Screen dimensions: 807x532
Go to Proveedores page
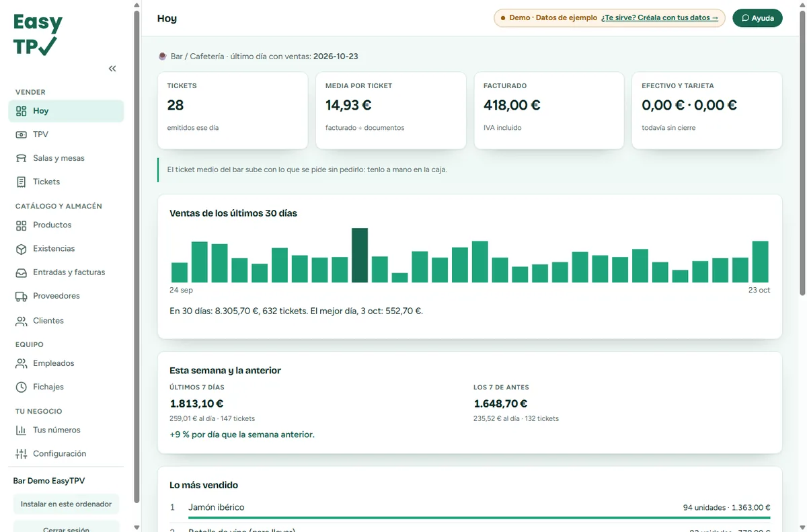(66, 296)
